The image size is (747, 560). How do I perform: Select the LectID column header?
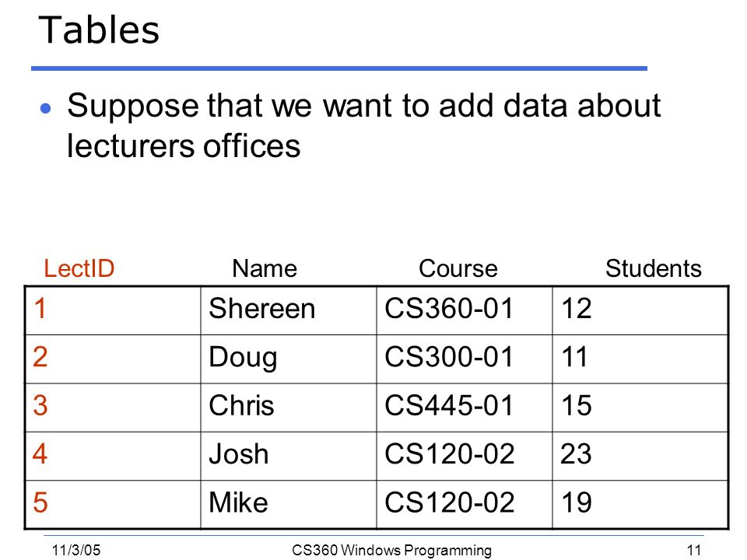pyautogui.click(x=79, y=268)
